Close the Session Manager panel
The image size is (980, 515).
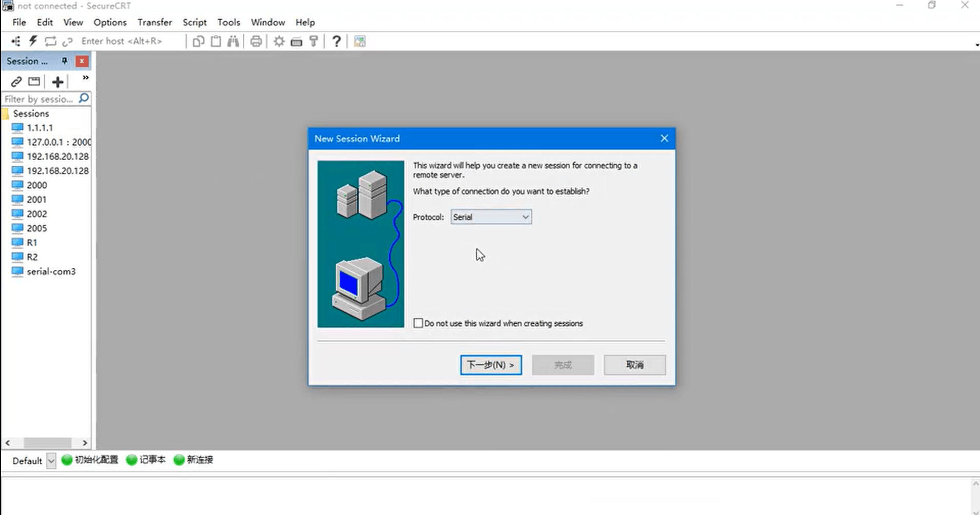(x=82, y=61)
